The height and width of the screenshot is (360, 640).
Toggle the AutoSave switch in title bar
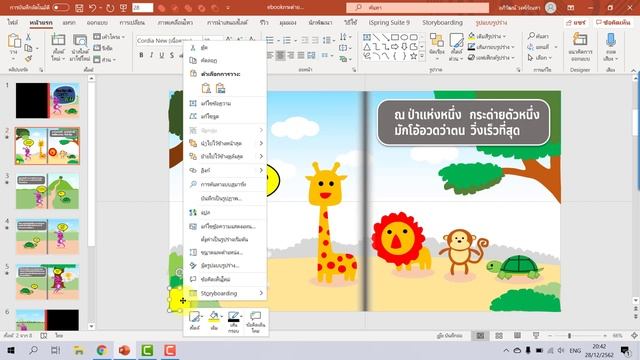pos(60,7)
